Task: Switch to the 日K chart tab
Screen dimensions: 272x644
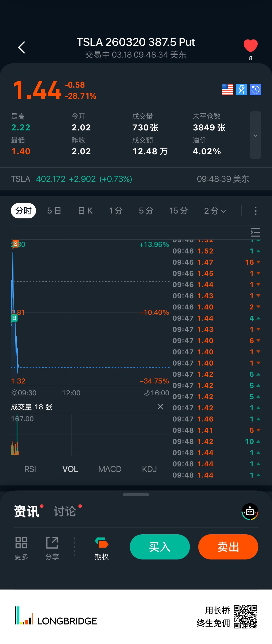Action: tap(85, 211)
